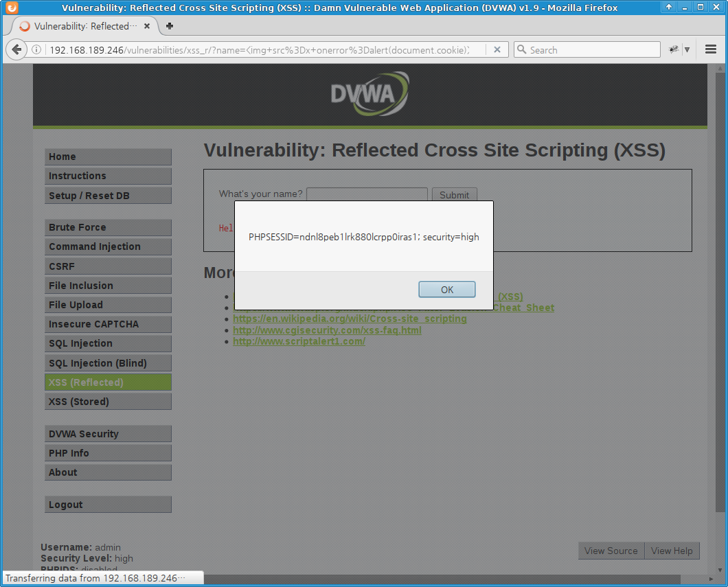Select the CSRF module

point(109,266)
